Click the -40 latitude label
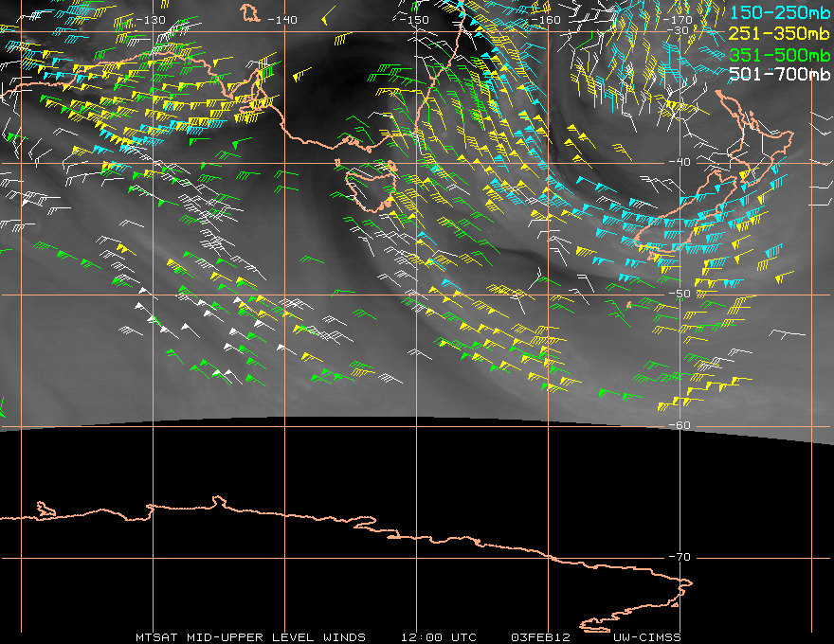This screenshot has height=644, width=834. coord(680,162)
